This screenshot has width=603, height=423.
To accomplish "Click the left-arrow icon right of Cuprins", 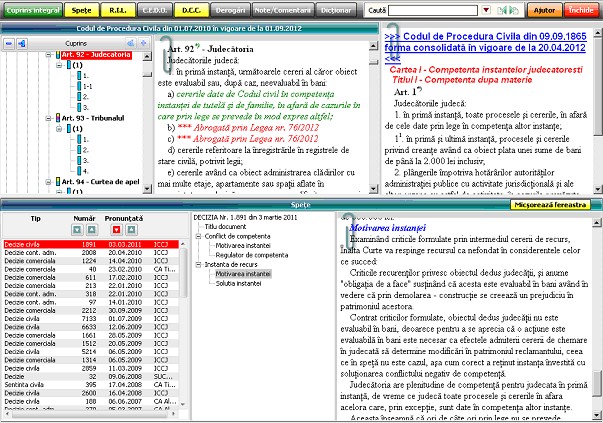I will [131, 43].
